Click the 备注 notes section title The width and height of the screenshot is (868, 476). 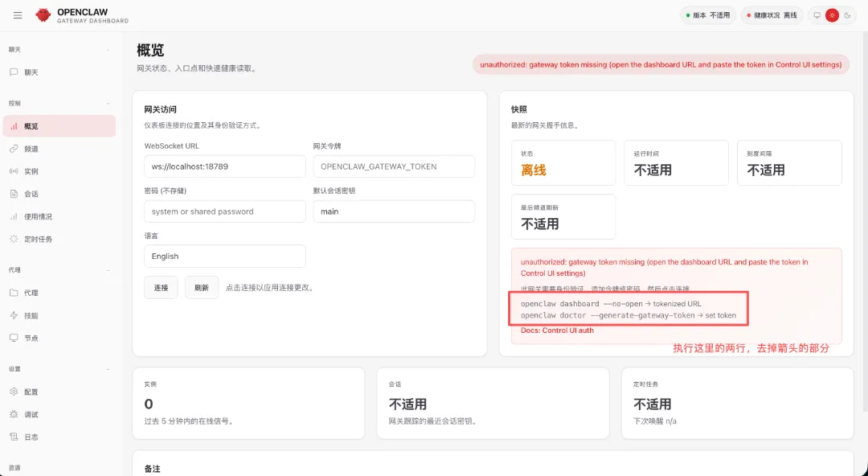click(152, 469)
